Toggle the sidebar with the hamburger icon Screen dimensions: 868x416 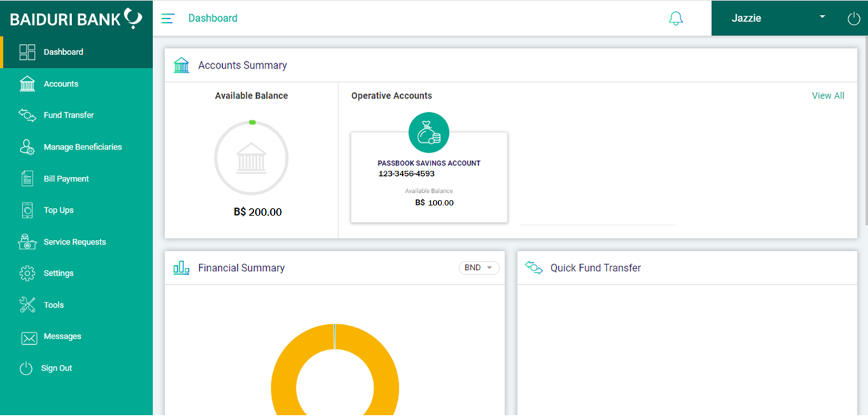coord(168,18)
